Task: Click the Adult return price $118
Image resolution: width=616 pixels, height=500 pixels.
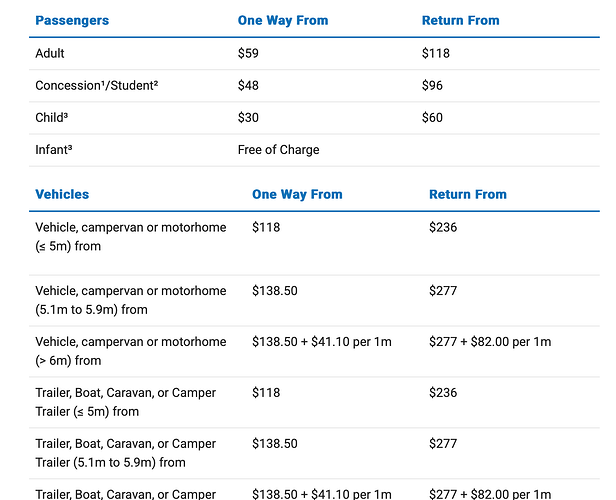Action: (436, 53)
